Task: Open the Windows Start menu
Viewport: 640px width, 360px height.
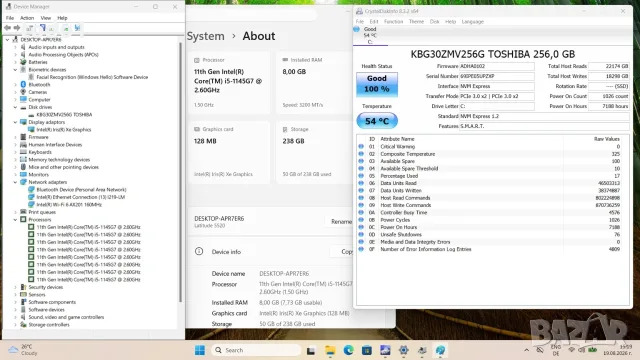Action: coord(200,350)
